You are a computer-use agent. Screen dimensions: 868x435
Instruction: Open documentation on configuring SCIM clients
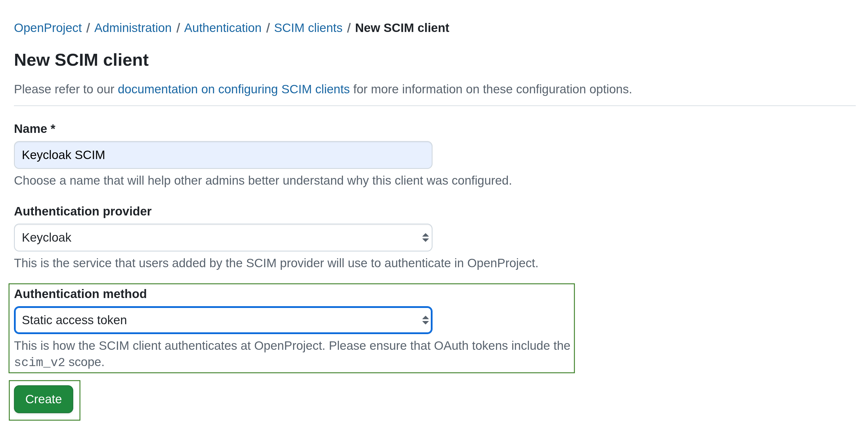coord(233,89)
